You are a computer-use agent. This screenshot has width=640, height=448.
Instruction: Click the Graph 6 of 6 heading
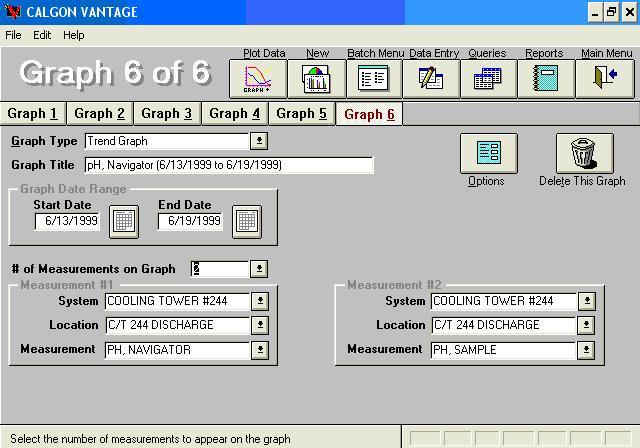coord(115,73)
